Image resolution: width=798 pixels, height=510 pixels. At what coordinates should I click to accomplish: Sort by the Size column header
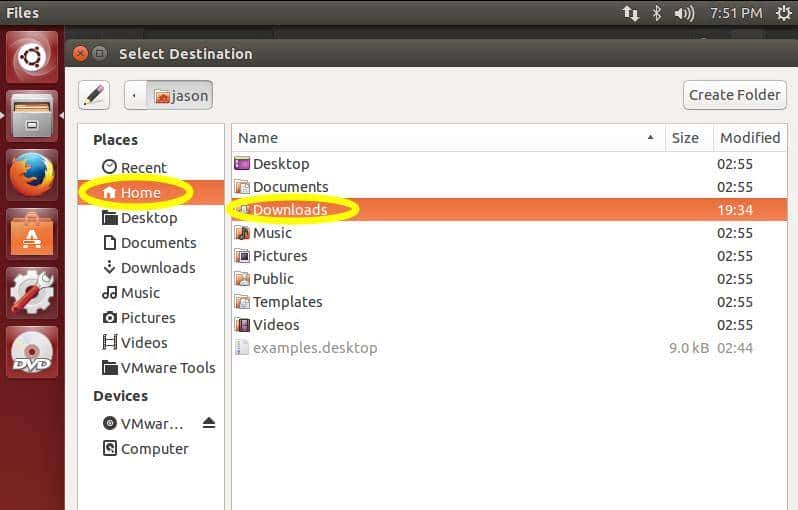click(689, 138)
